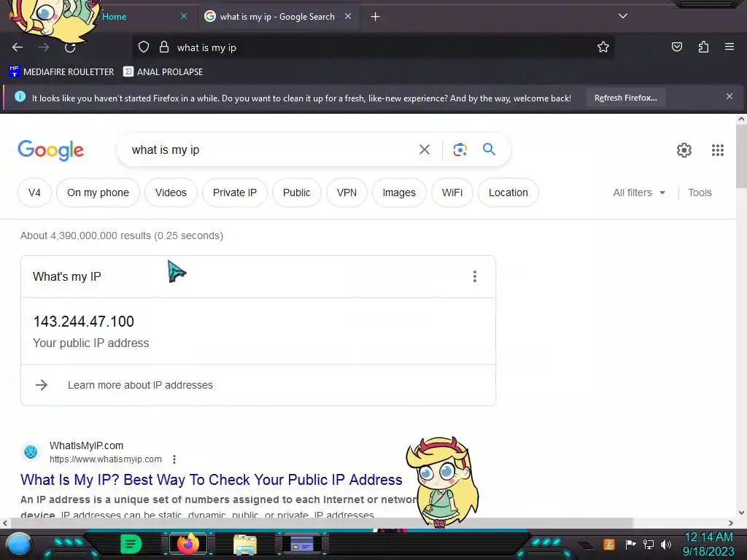Select the VPN filter chip
The height and width of the screenshot is (560, 747).
(347, 192)
